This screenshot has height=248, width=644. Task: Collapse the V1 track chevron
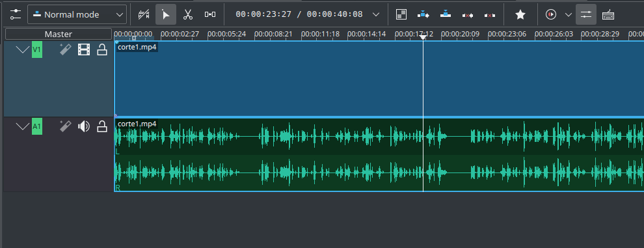click(23, 50)
